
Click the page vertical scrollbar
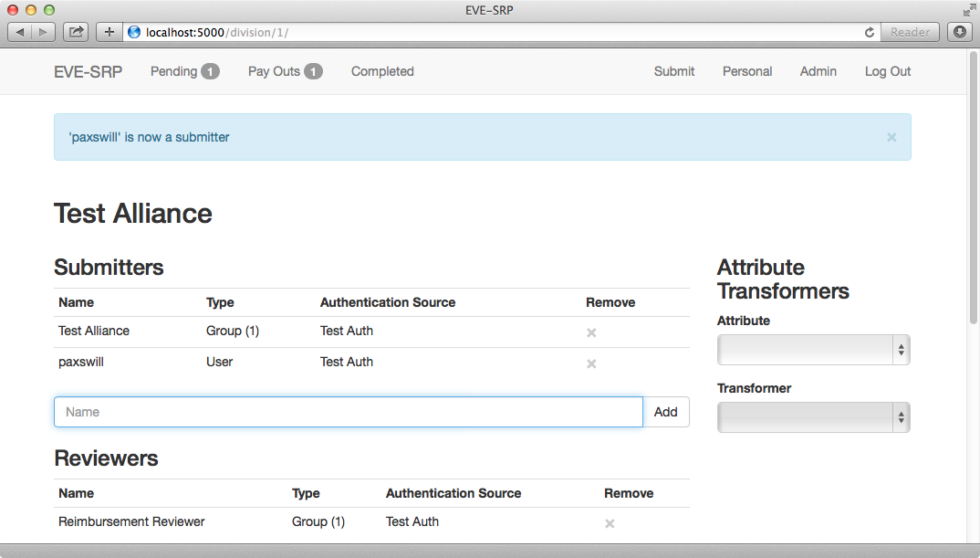973,187
